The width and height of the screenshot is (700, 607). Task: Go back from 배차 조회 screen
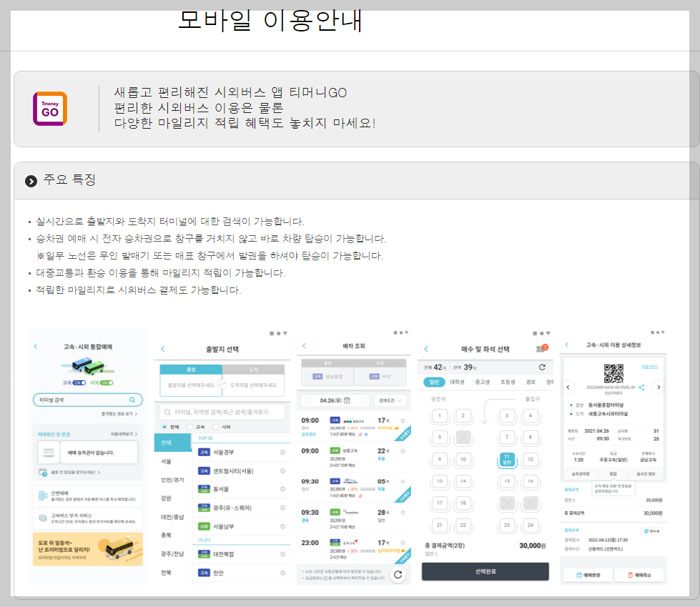coord(305,346)
